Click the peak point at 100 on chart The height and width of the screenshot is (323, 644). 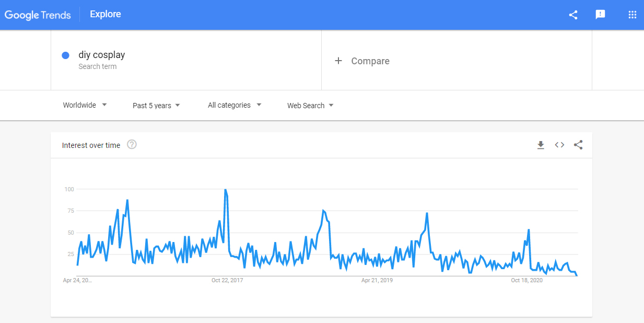[x=225, y=190]
